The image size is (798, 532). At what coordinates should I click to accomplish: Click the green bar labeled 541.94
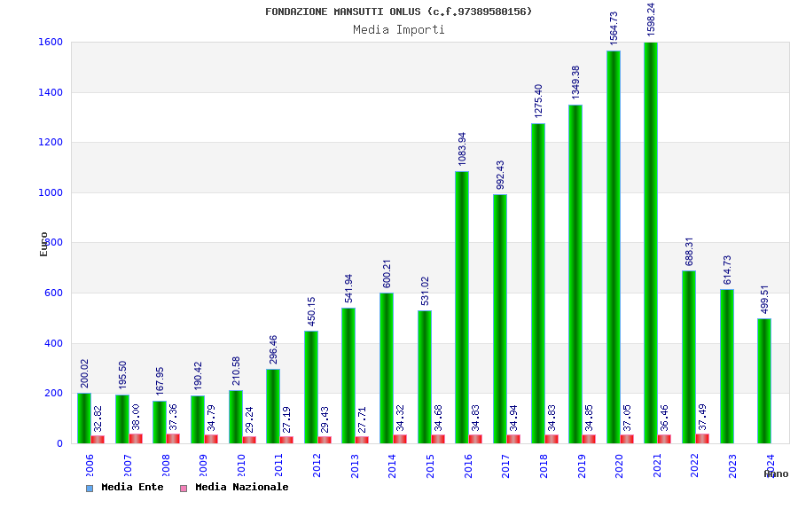(x=348, y=376)
